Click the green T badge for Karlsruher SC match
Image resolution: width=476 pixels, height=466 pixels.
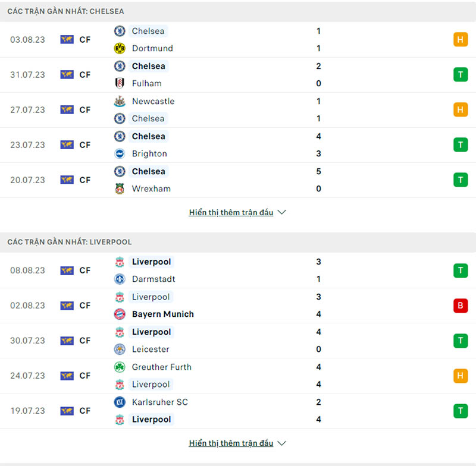coord(460,411)
